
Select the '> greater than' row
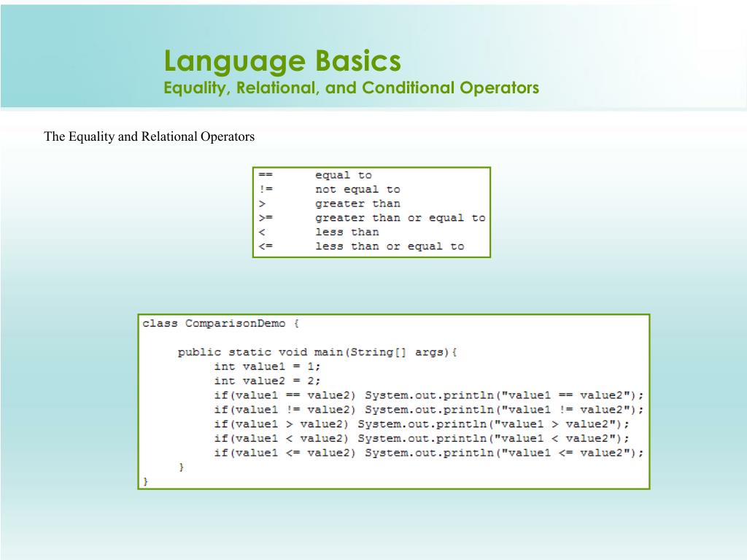329,204
